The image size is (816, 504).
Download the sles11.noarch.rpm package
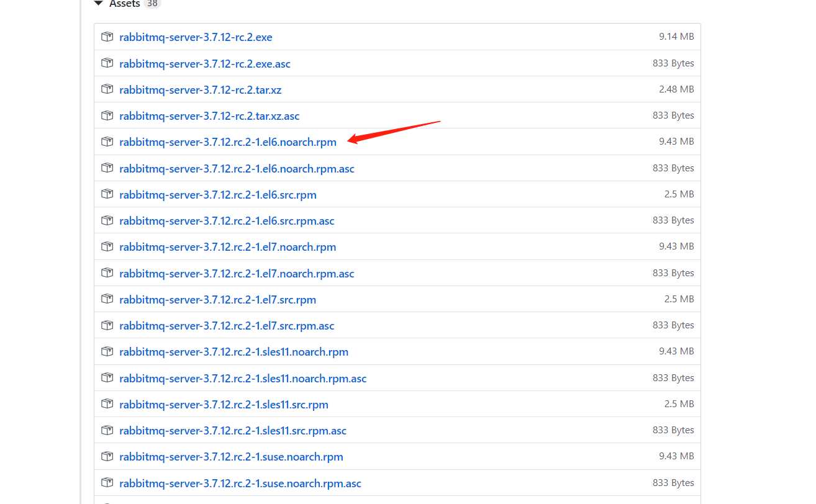(x=233, y=352)
